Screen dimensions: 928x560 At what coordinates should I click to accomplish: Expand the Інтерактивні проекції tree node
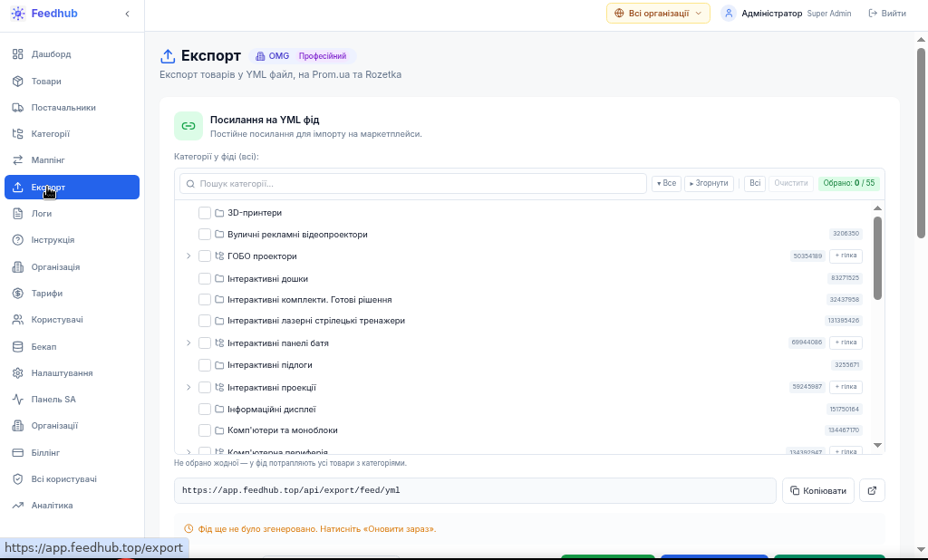[x=188, y=388]
